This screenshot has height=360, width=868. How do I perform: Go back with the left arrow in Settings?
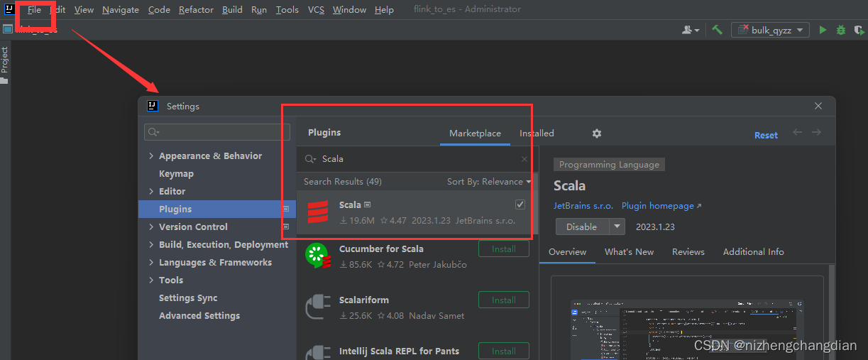pyautogui.click(x=798, y=132)
